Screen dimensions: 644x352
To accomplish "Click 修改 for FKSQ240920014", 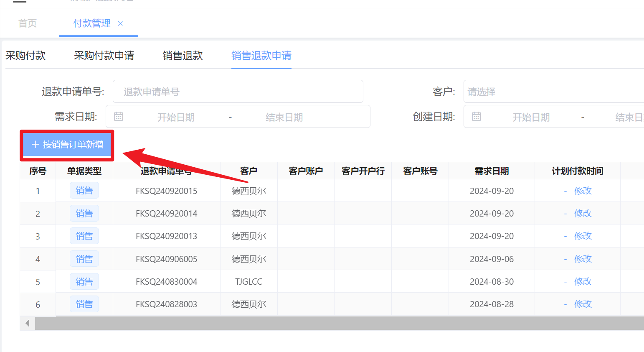I will pos(583,213).
